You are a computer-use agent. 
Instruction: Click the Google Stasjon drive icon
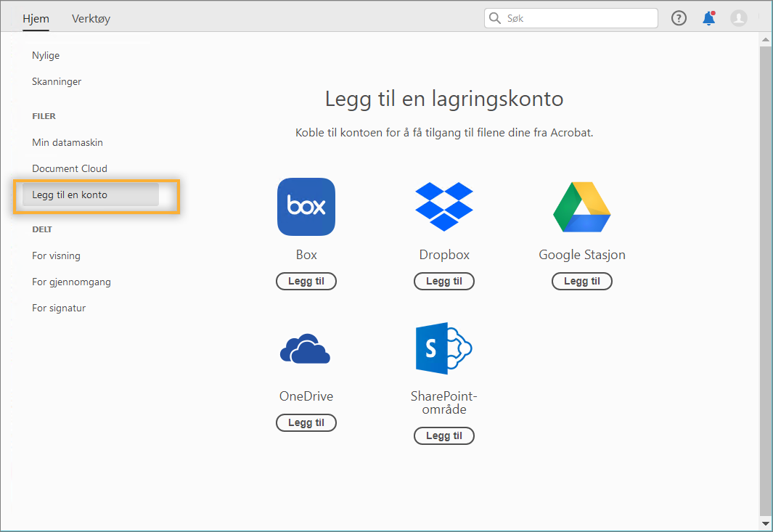pyautogui.click(x=581, y=207)
